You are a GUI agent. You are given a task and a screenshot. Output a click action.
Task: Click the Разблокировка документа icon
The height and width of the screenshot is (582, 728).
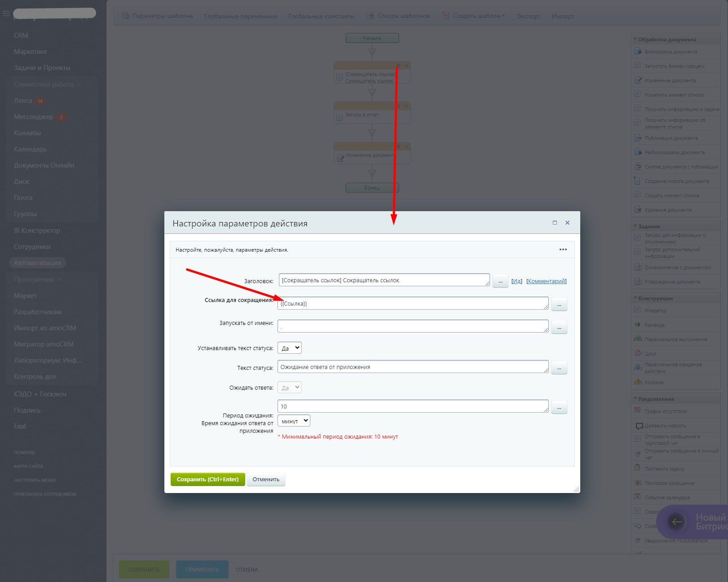638,152
